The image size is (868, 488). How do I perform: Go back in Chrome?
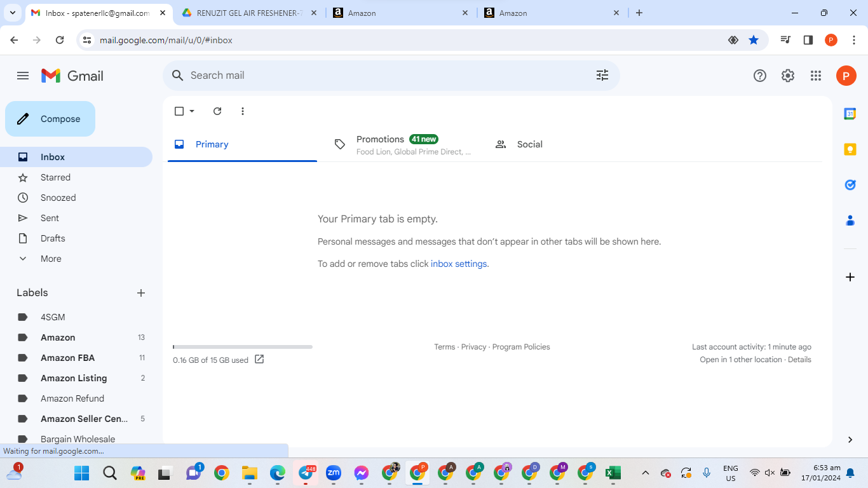click(15, 40)
